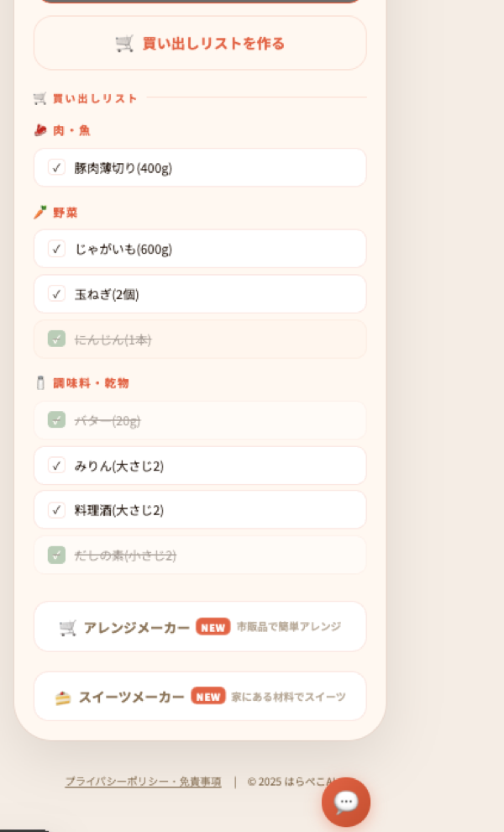Open アレンジメーカー for store-bought arrangements
The width and height of the screenshot is (504, 832).
click(x=199, y=626)
